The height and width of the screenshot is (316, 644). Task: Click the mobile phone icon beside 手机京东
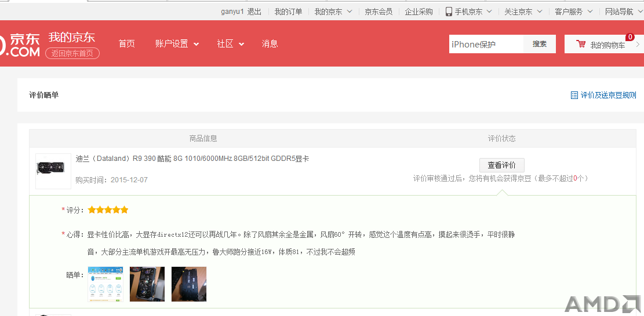click(x=449, y=12)
